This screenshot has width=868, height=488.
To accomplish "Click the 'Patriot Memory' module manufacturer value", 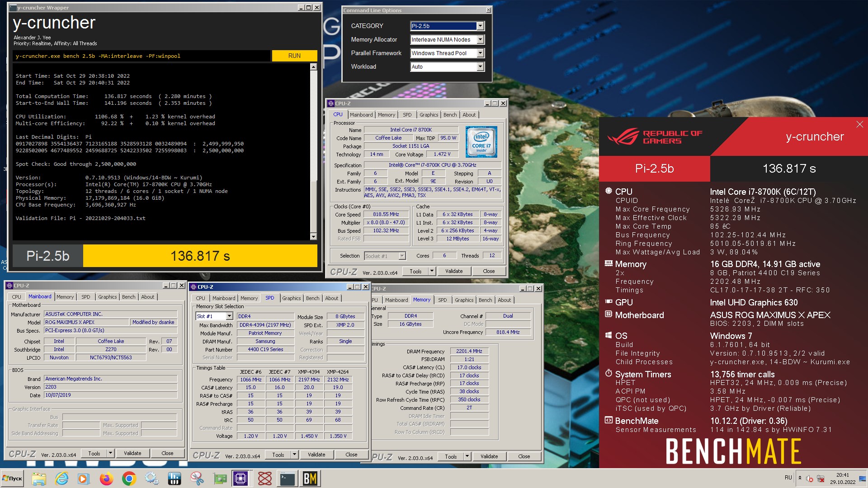I will pyautogui.click(x=265, y=333).
